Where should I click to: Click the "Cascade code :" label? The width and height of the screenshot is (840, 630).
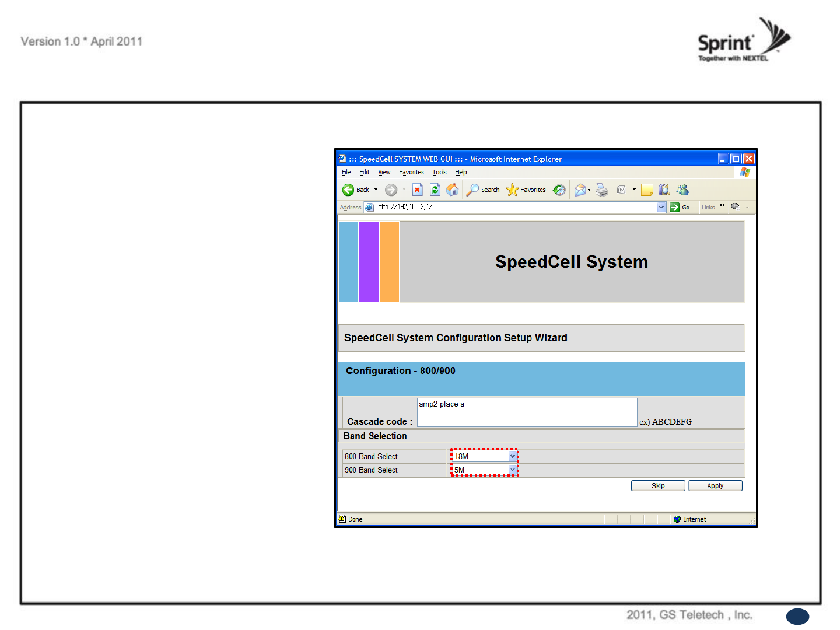[x=380, y=422]
